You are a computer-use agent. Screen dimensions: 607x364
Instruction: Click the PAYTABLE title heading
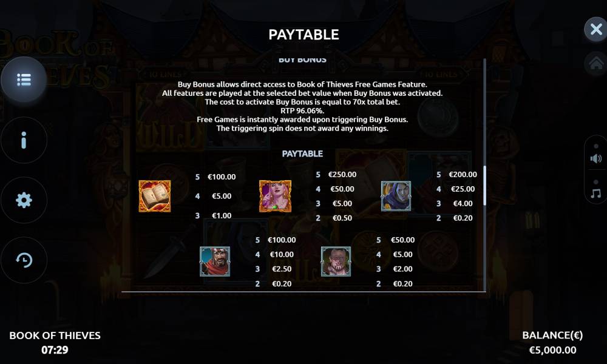pyautogui.click(x=303, y=35)
